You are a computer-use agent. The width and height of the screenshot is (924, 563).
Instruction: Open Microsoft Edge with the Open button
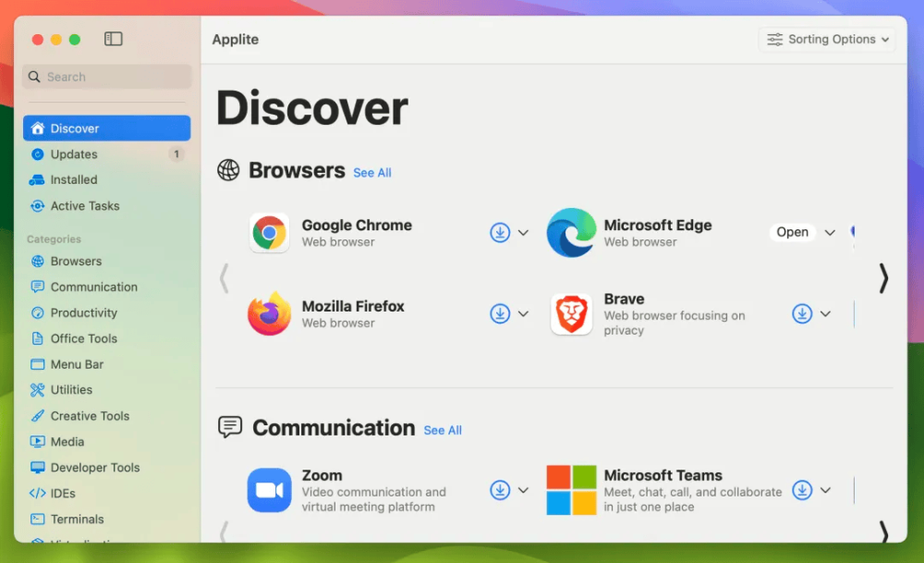[792, 232]
